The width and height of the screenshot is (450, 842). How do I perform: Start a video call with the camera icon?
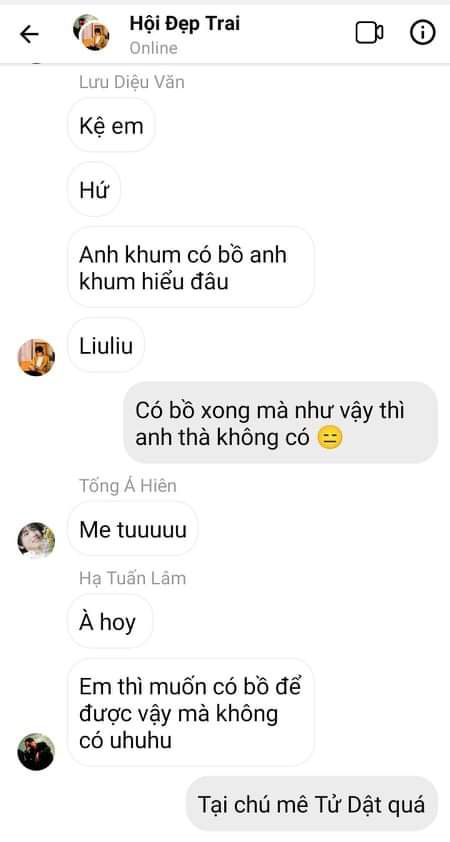[x=369, y=33]
